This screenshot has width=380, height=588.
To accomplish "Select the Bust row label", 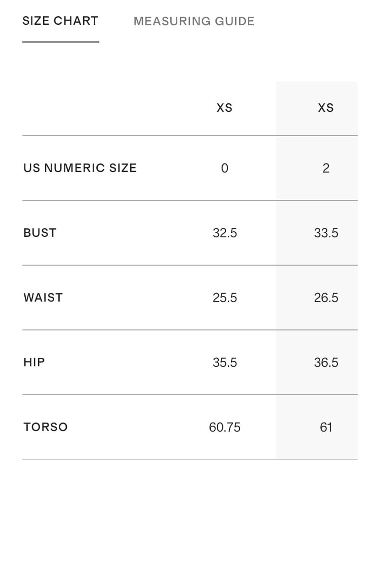I will [x=40, y=233].
